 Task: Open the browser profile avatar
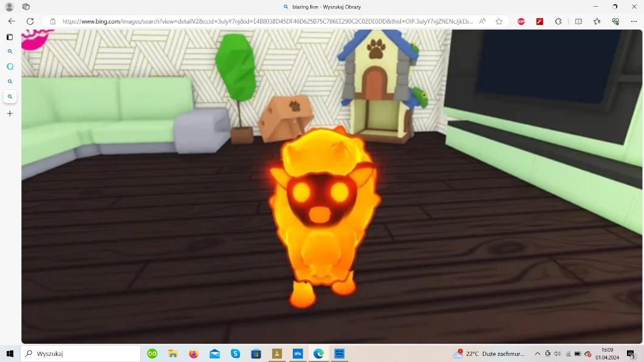click(x=9, y=7)
